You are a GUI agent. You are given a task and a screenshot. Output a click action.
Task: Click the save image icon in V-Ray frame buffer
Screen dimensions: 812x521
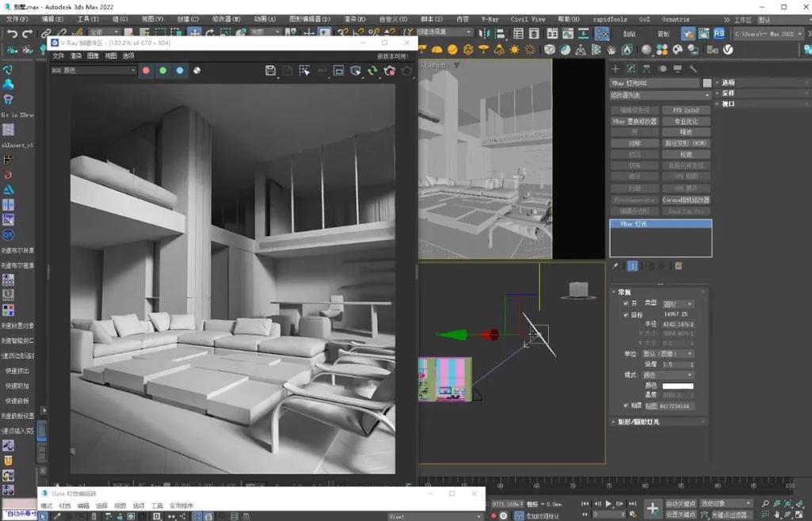click(x=271, y=70)
